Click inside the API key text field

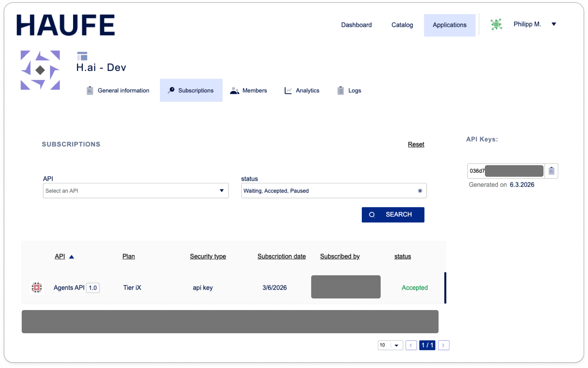coord(505,171)
